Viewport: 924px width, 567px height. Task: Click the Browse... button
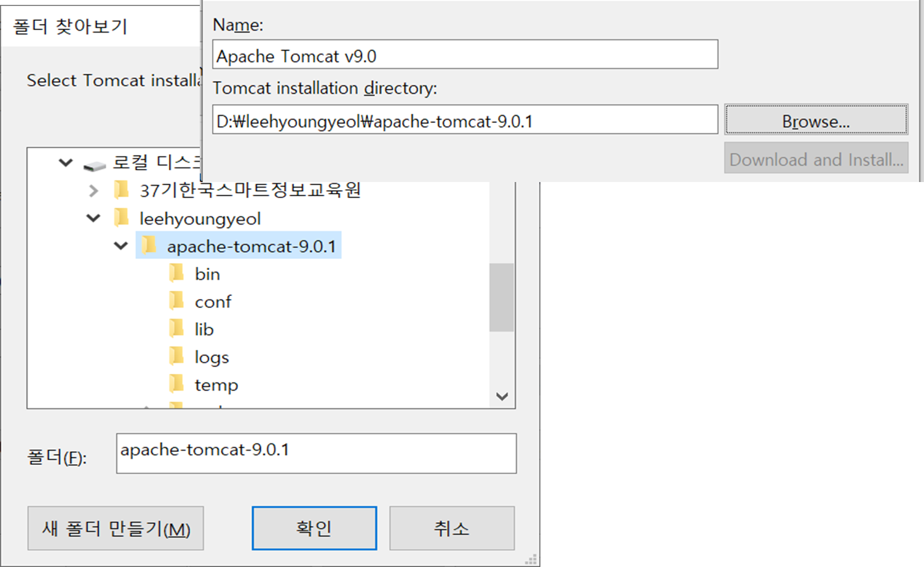(816, 119)
